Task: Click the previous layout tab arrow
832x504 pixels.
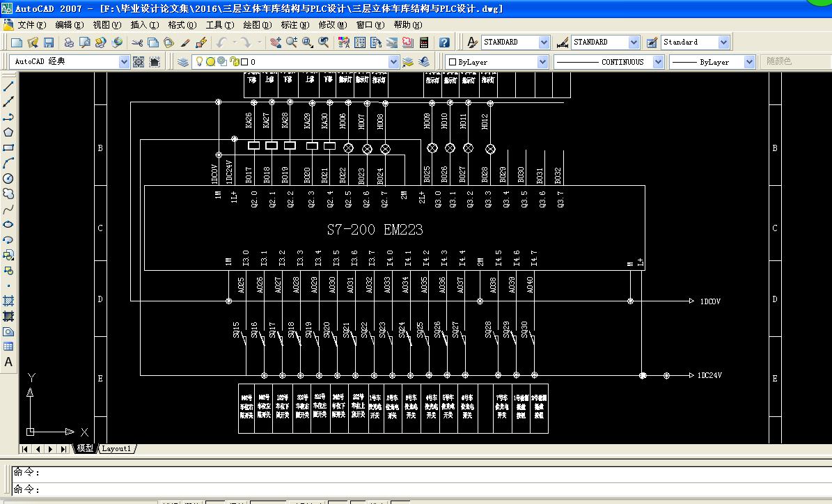Action: (x=38, y=449)
